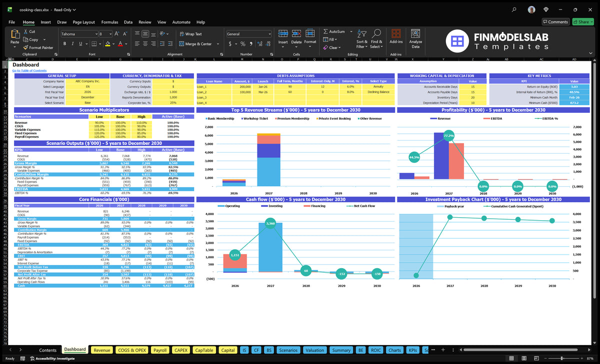Align text left

137,43
